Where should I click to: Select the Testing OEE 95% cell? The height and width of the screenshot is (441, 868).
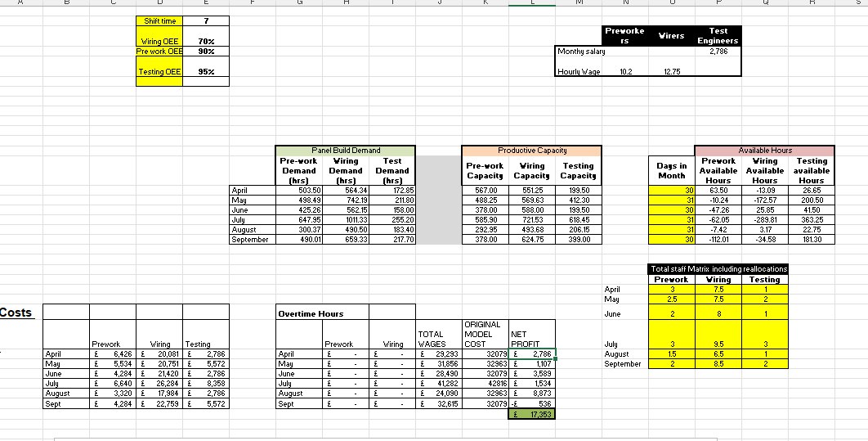tap(206, 66)
